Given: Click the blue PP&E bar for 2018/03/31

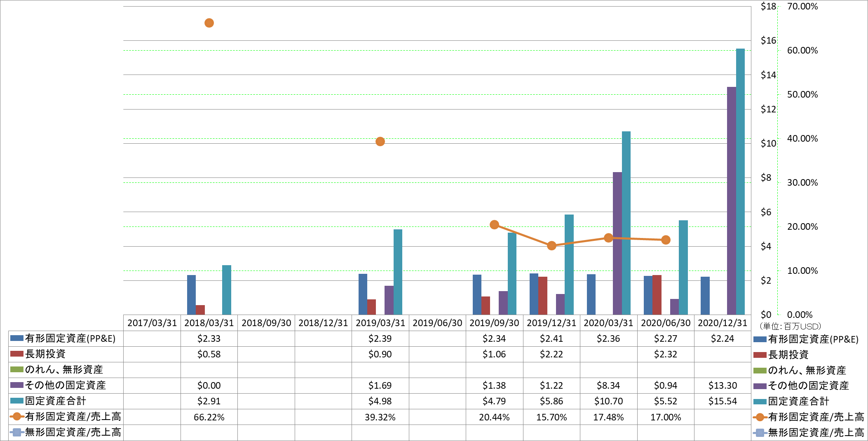Looking at the screenshot, I should (191, 295).
